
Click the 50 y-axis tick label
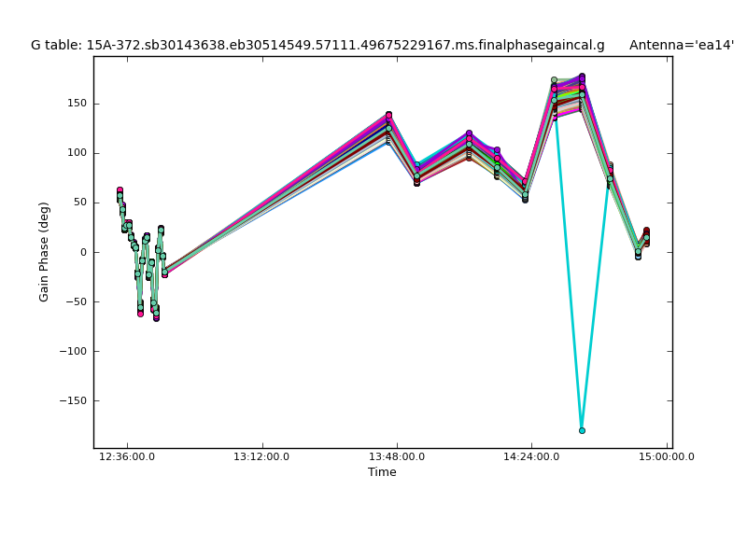[79, 203]
